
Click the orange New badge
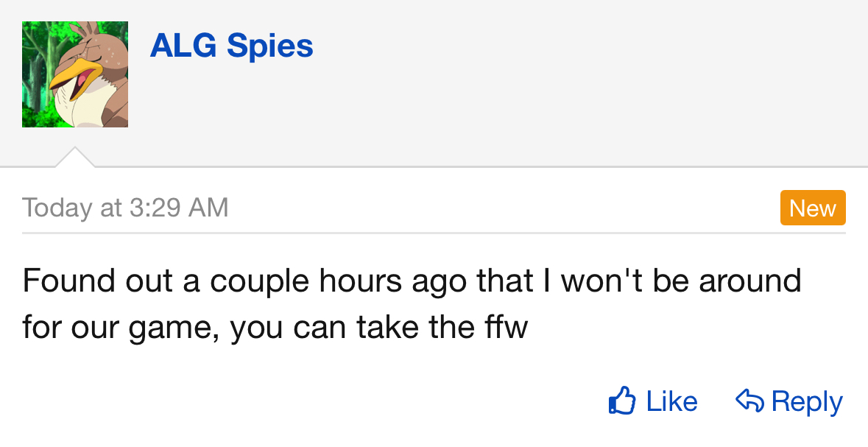[x=812, y=208]
